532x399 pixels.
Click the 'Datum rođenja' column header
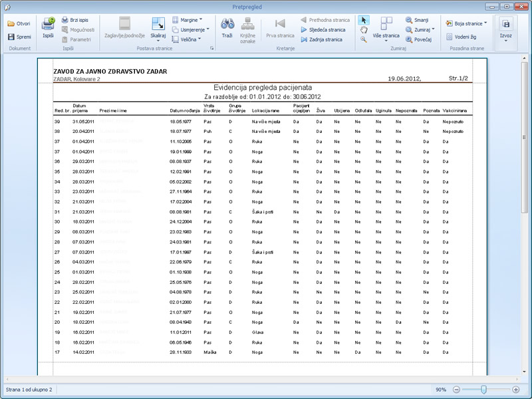coord(185,110)
